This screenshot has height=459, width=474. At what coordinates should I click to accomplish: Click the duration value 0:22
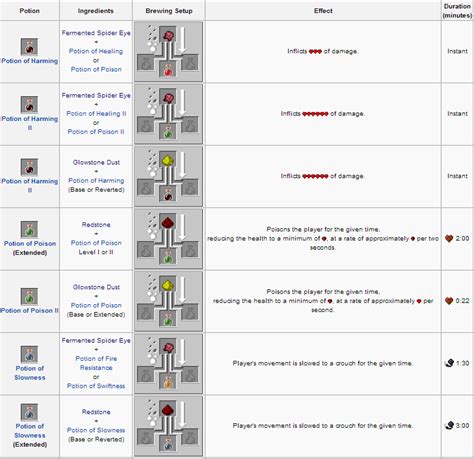(x=462, y=301)
